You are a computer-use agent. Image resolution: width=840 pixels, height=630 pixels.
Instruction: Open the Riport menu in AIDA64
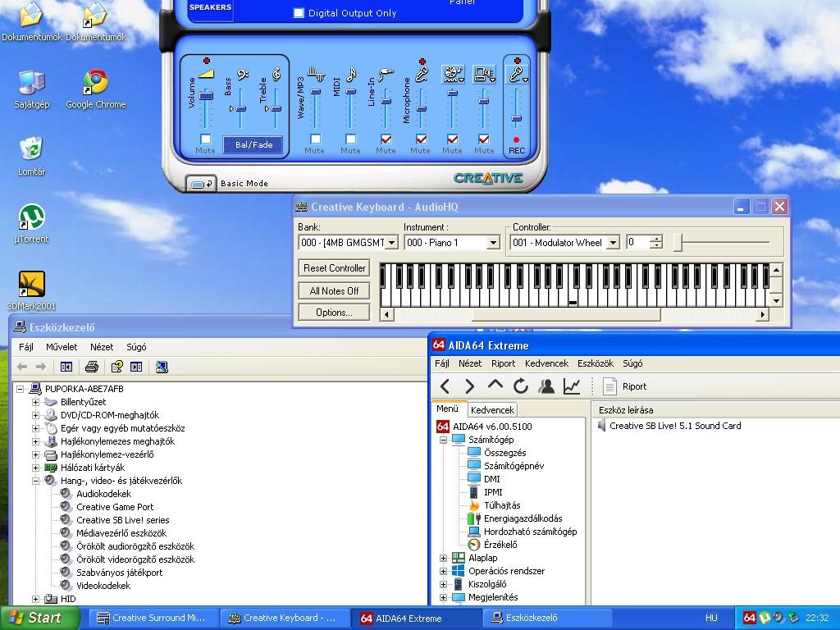click(503, 363)
